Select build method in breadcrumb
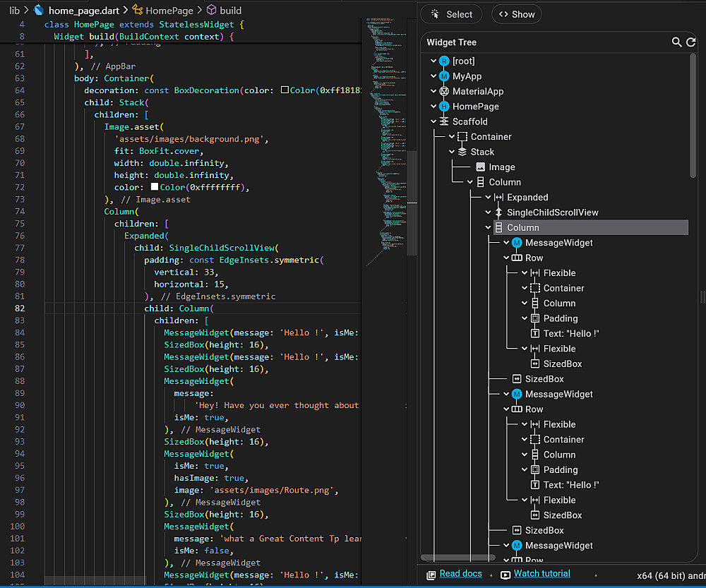 pos(230,11)
